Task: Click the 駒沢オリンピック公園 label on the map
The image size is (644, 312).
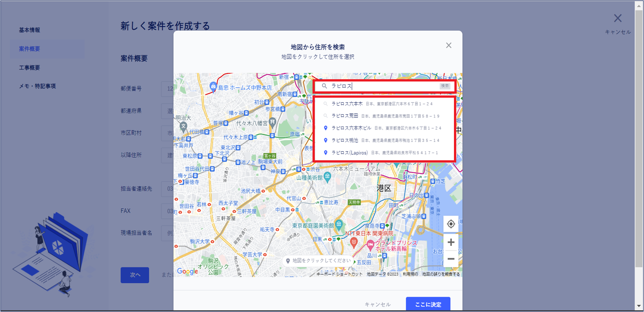Action: pyautogui.click(x=213, y=267)
